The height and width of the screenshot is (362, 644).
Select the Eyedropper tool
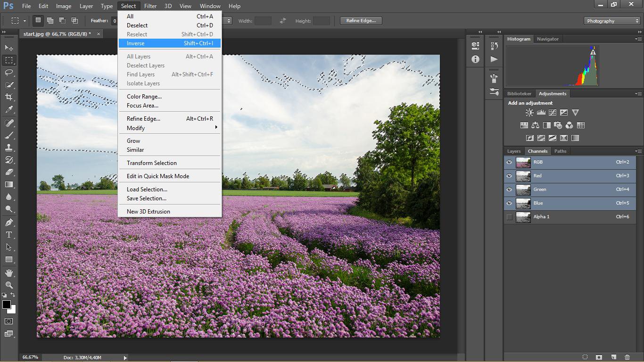coord(9,109)
